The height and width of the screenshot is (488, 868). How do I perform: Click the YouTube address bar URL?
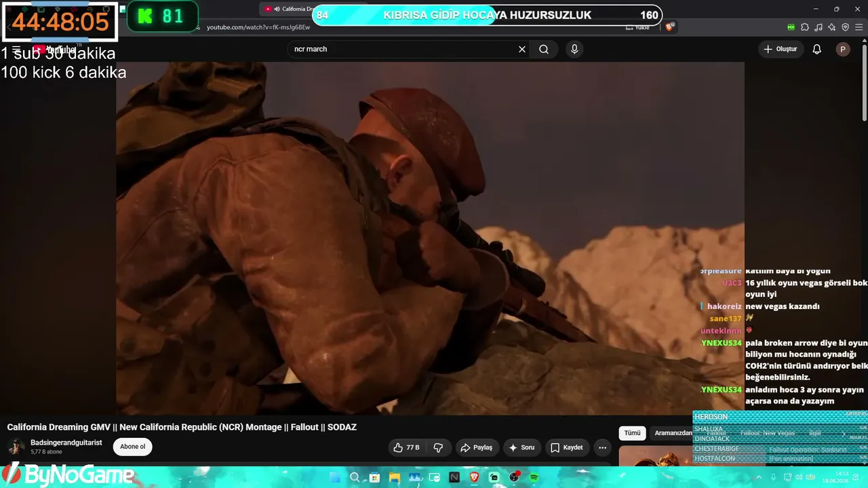(258, 27)
